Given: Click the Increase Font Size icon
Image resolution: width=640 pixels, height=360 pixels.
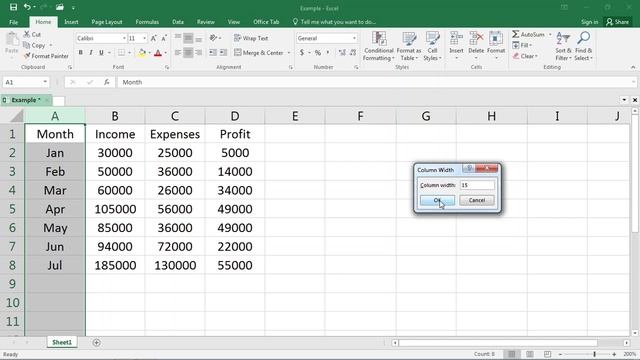Looking at the screenshot, I should (153, 38).
